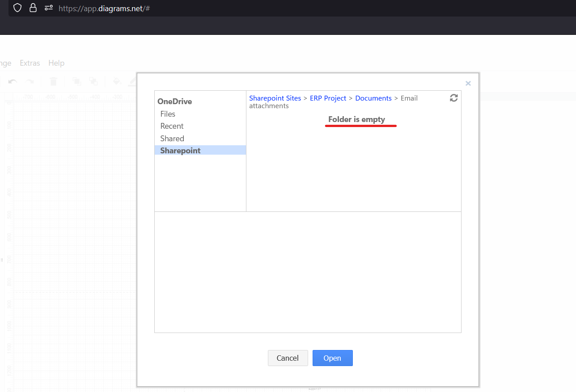The height and width of the screenshot is (392, 576).
Task: Click the padlock site-security icon
Action: pyautogui.click(x=33, y=8)
